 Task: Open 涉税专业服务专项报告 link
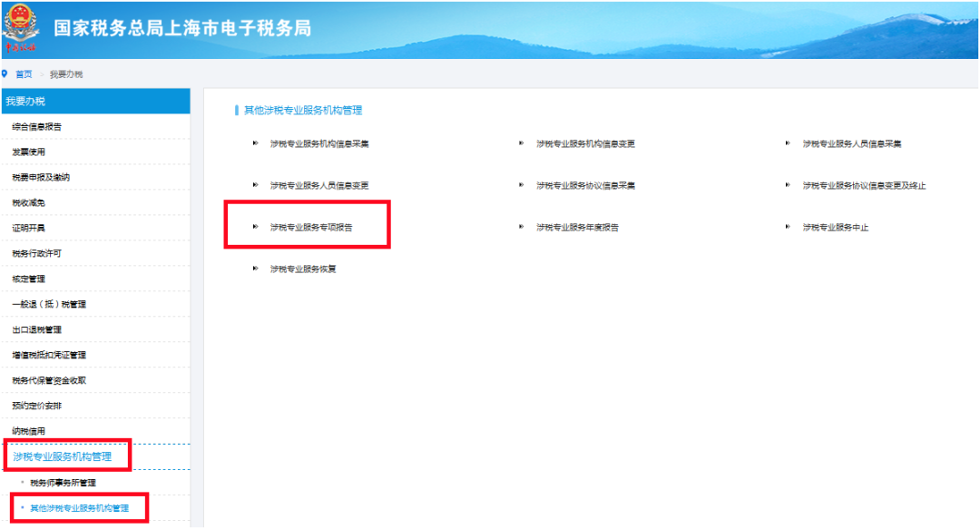[x=311, y=228]
